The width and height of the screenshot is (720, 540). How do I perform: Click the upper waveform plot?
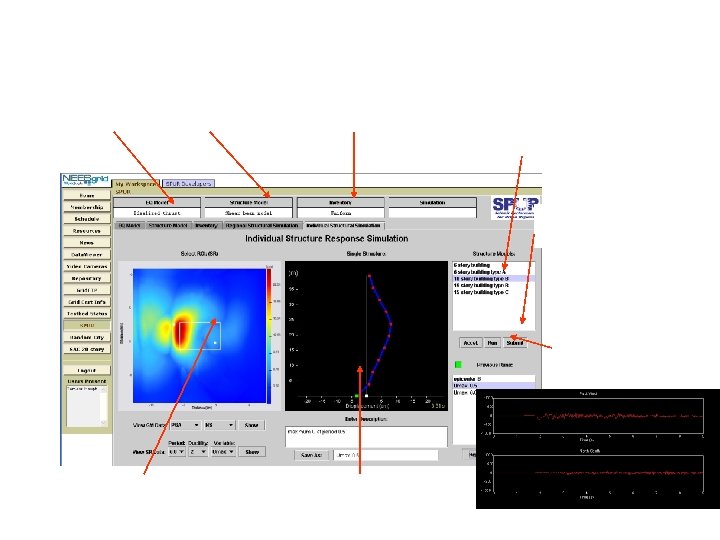pos(598,416)
